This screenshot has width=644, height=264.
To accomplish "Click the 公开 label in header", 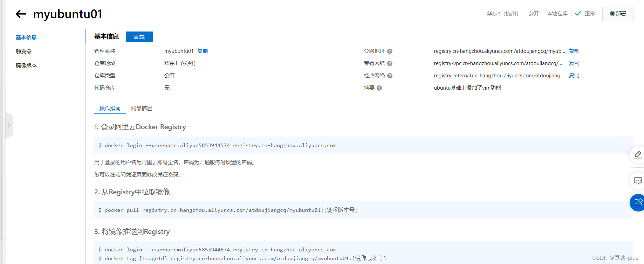I will (534, 14).
